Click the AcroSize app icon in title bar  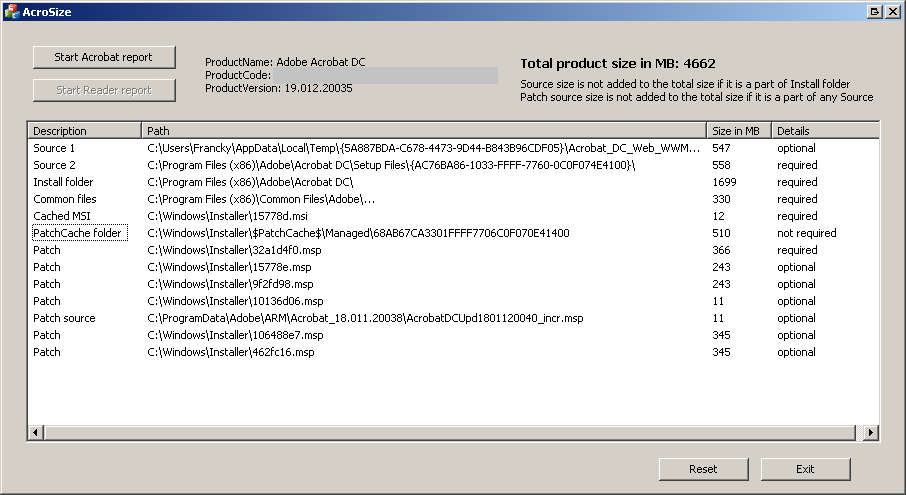12,11
